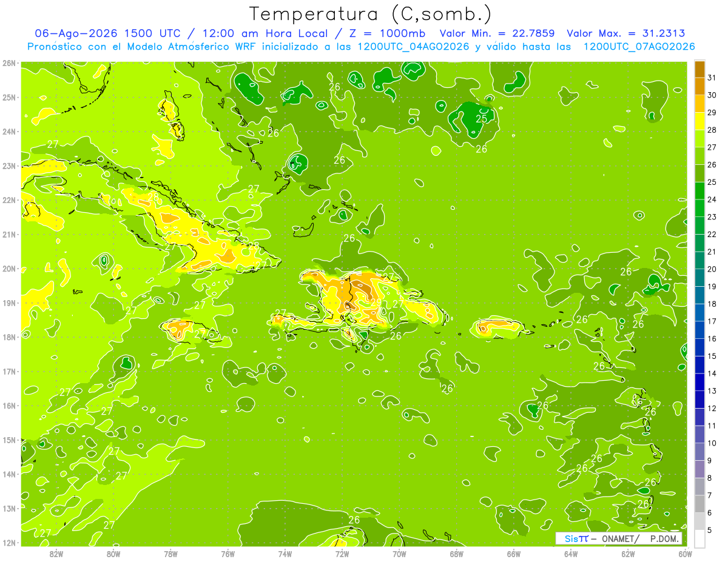Click the latitude axis label 24N
Screen dimensions: 728x562
point(8,132)
